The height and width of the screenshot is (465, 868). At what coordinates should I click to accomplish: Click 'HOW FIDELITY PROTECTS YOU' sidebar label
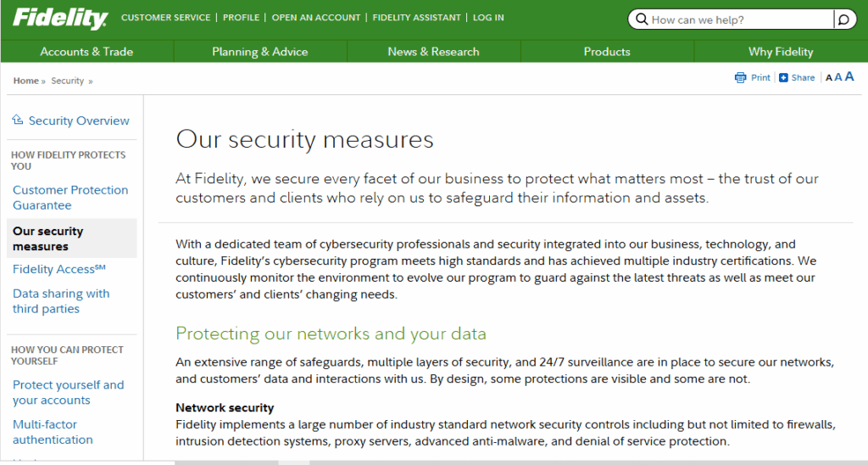[x=68, y=160]
